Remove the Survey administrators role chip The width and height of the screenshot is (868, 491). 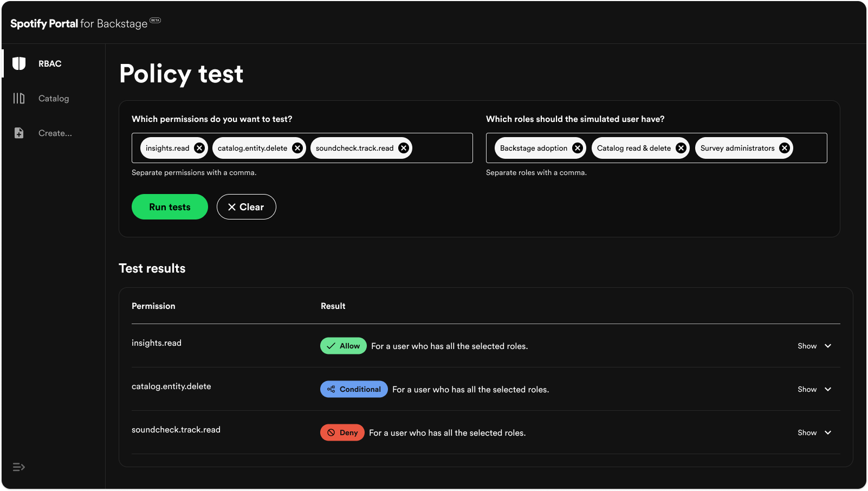785,147
